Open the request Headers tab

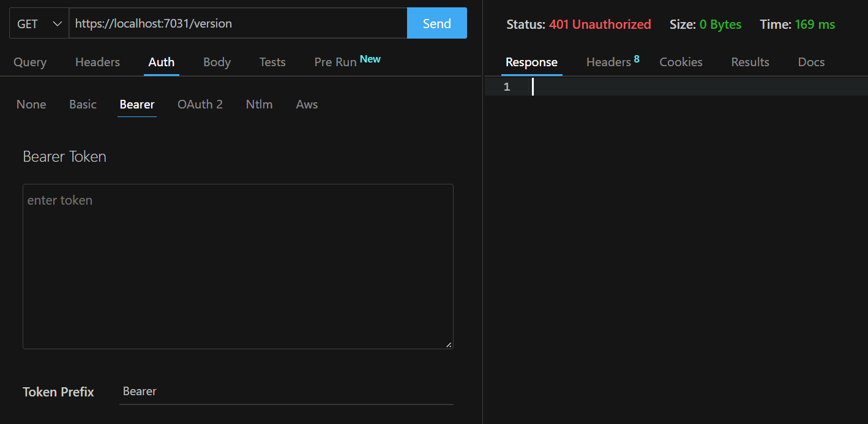(98, 62)
